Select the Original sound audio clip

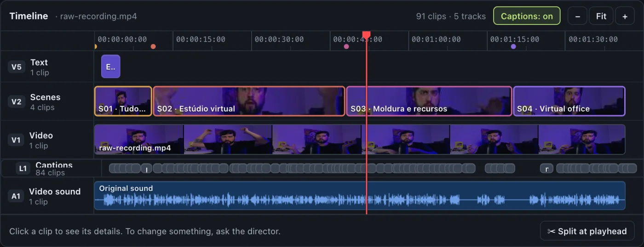pyautogui.click(x=360, y=195)
